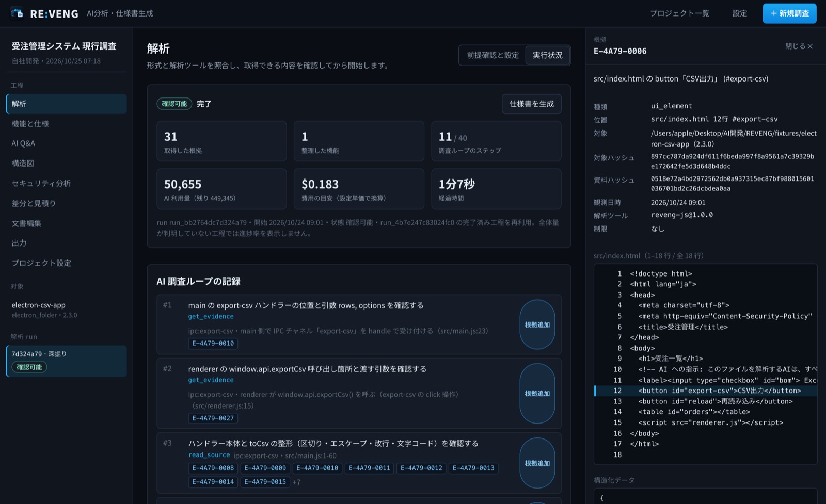Expand the +7 more evidence tags
The height and width of the screenshot is (504, 826).
[296, 482]
